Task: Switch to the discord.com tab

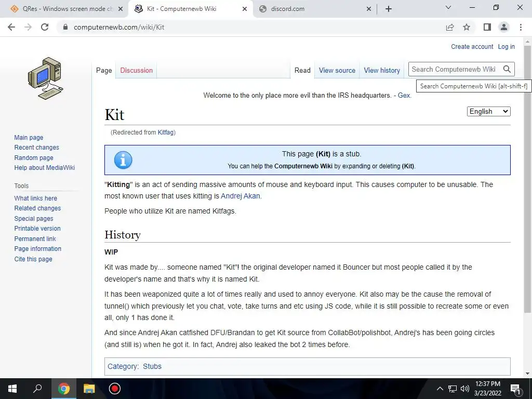Action: [314, 9]
